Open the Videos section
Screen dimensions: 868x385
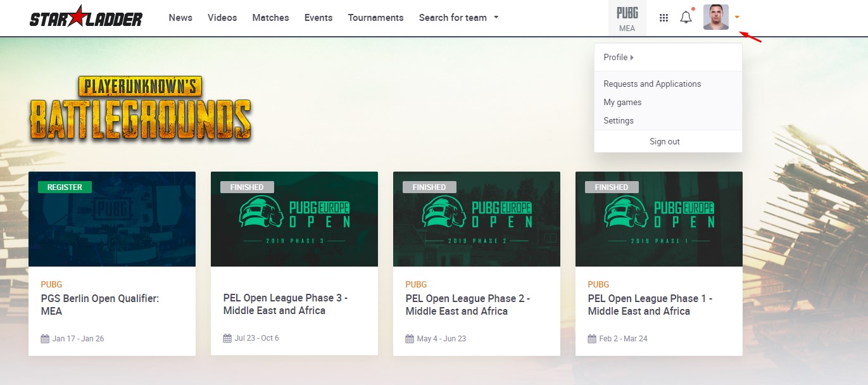(x=222, y=18)
